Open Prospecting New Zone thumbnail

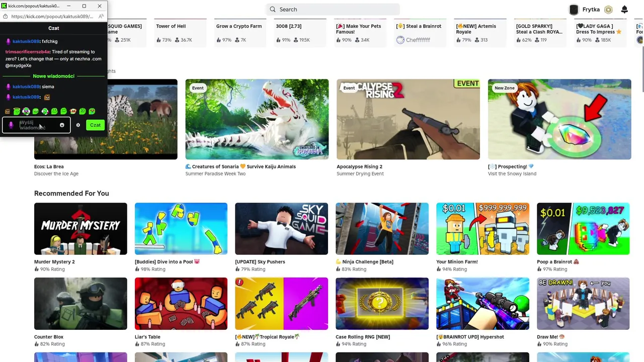click(x=559, y=119)
